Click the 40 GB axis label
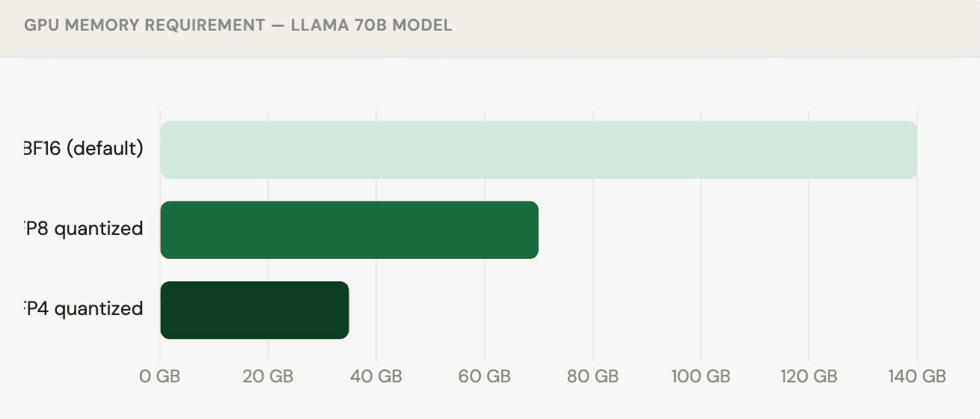Image resolution: width=980 pixels, height=419 pixels. click(376, 376)
